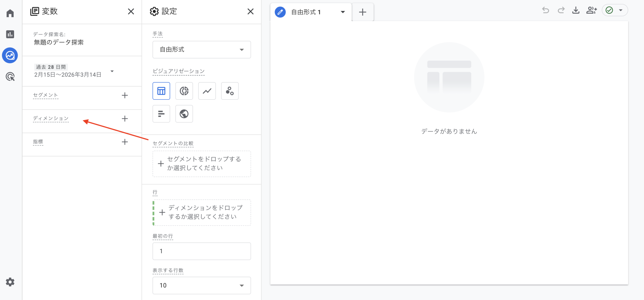Open the 自由形式 1 tab menu arrow
This screenshot has height=300, width=644.
point(343,12)
